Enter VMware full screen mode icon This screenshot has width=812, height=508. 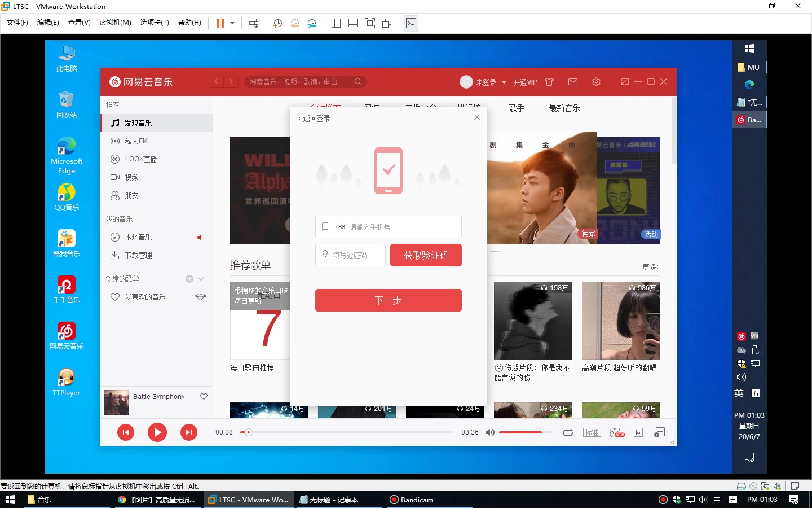click(370, 23)
